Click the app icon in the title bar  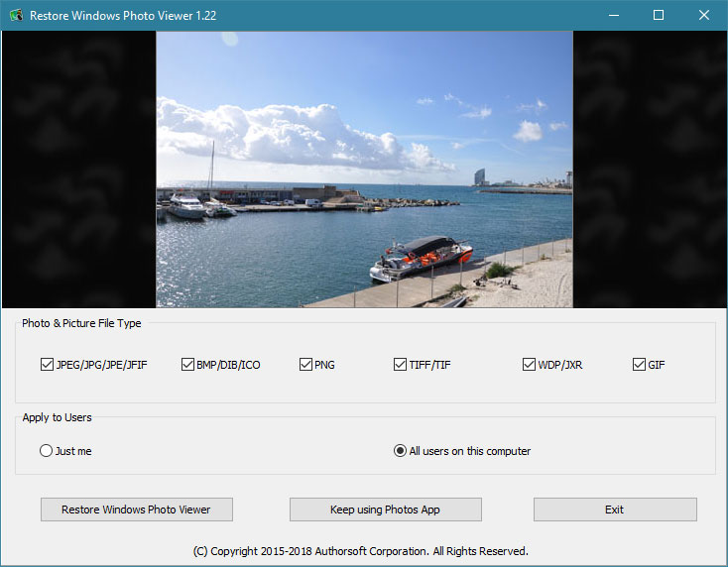click(x=14, y=16)
